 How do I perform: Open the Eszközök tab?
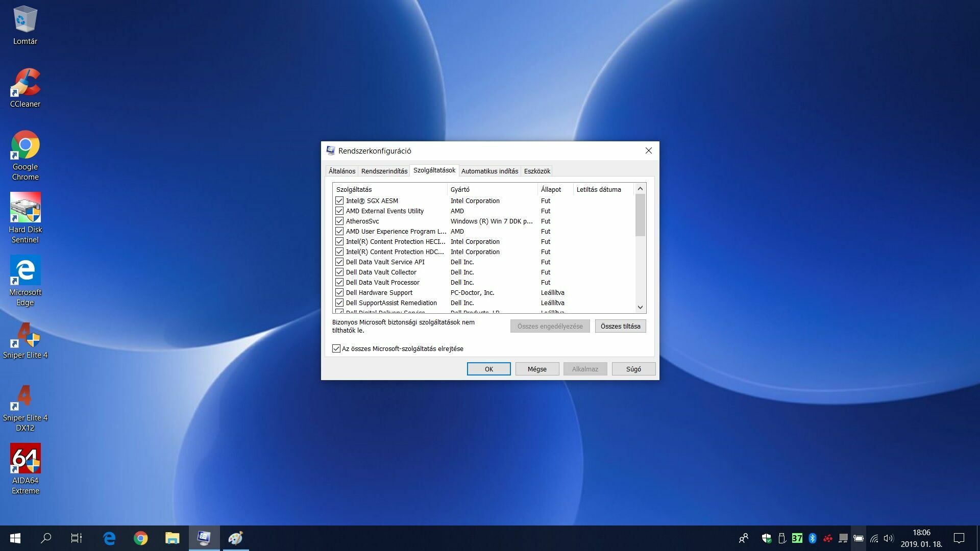tap(537, 171)
